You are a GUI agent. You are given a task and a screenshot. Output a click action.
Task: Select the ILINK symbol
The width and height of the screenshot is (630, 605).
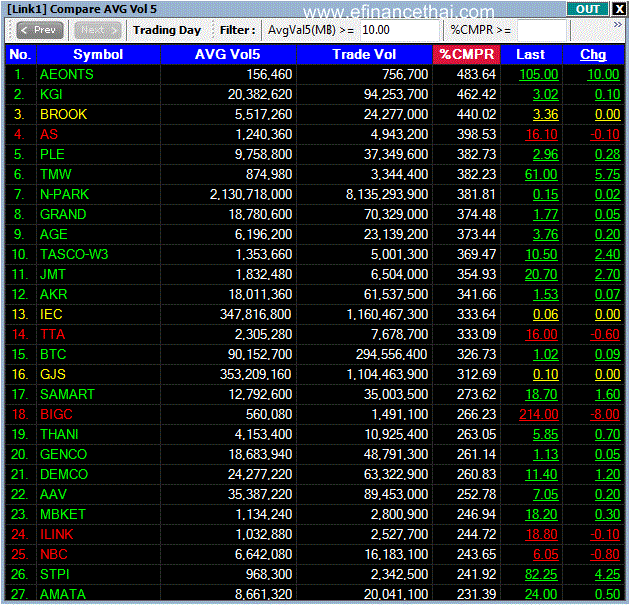coord(57,534)
